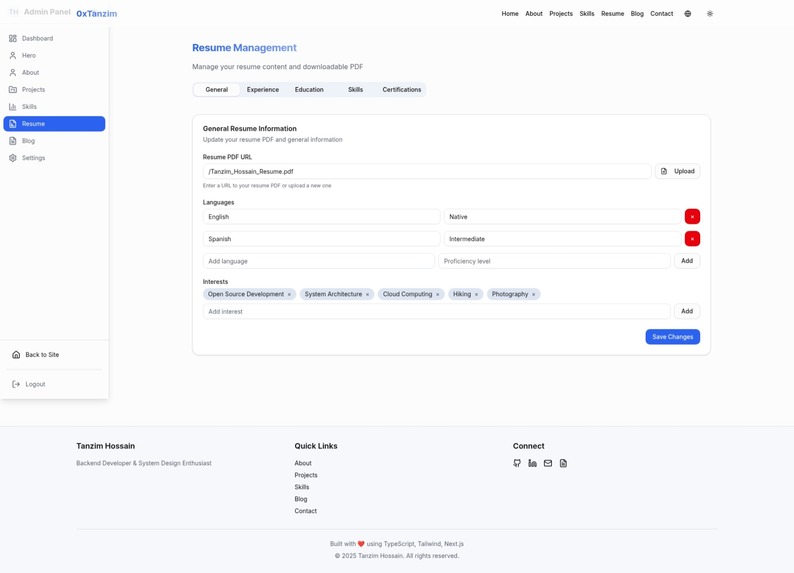Open Skills link in footer Quick Links

tap(302, 487)
